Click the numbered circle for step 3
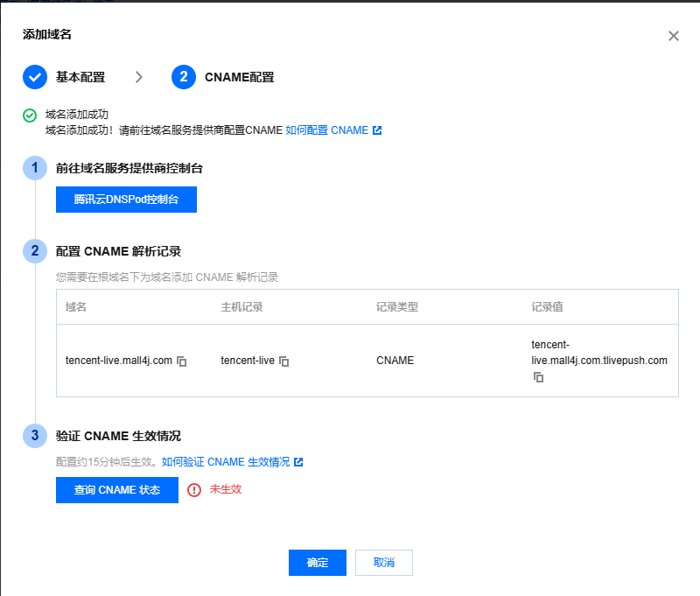This screenshot has width=700, height=596. [x=35, y=436]
